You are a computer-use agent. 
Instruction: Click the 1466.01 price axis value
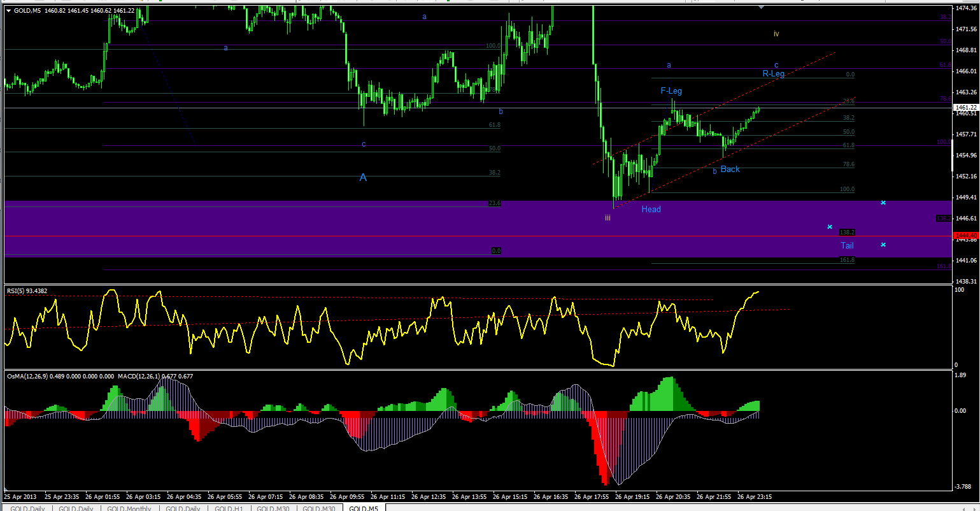[x=966, y=71]
